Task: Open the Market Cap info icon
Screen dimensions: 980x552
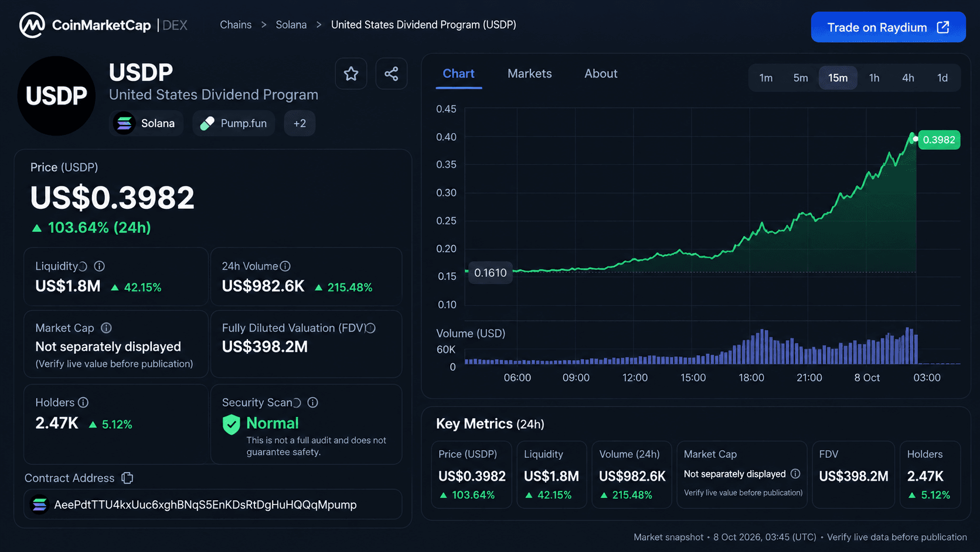Action: pos(106,328)
